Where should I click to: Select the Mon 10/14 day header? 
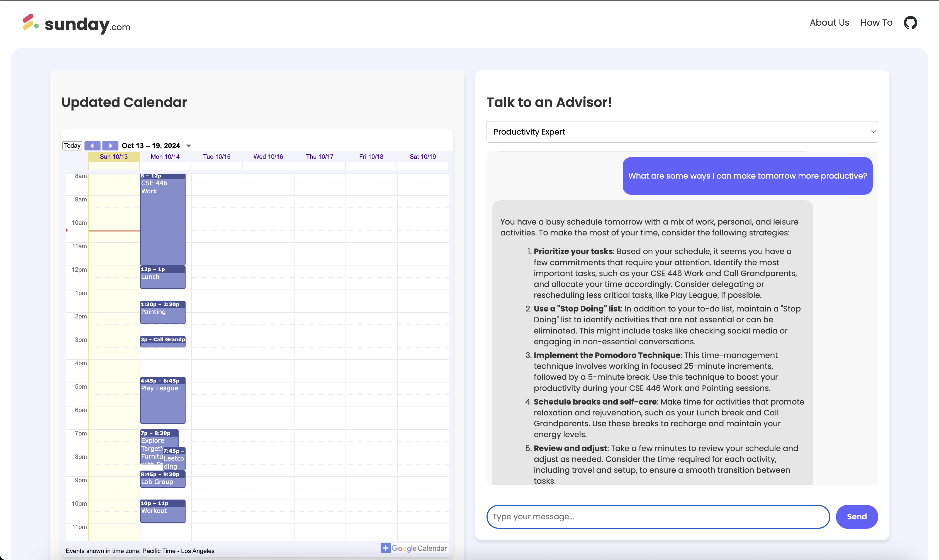click(165, 157)
